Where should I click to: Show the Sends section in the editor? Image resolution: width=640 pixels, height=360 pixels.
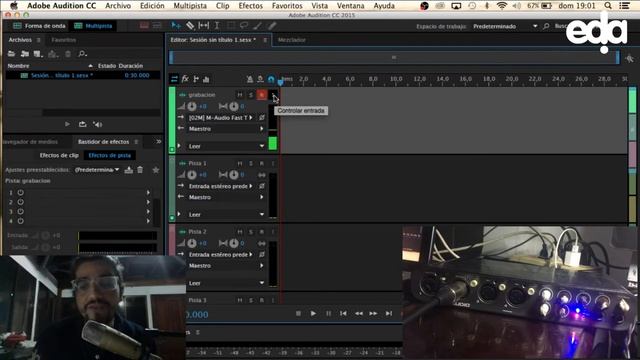(x=196, y=79)
